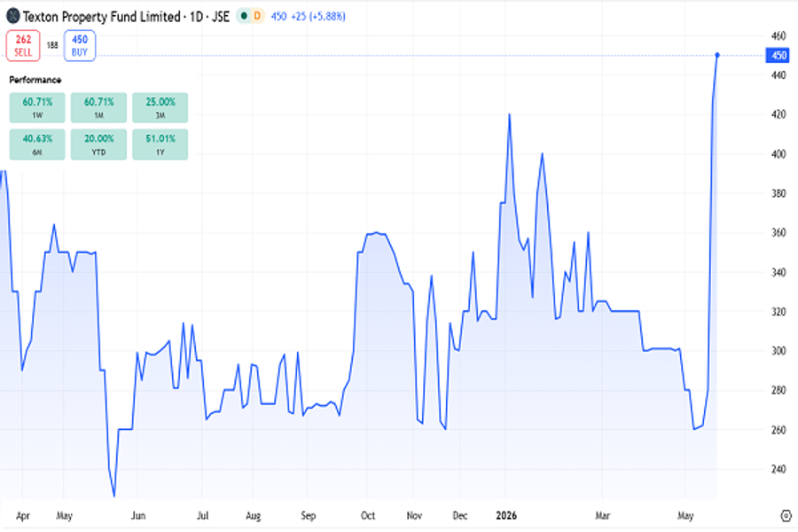Click the Dec label on the time axis

pos(460,516)
